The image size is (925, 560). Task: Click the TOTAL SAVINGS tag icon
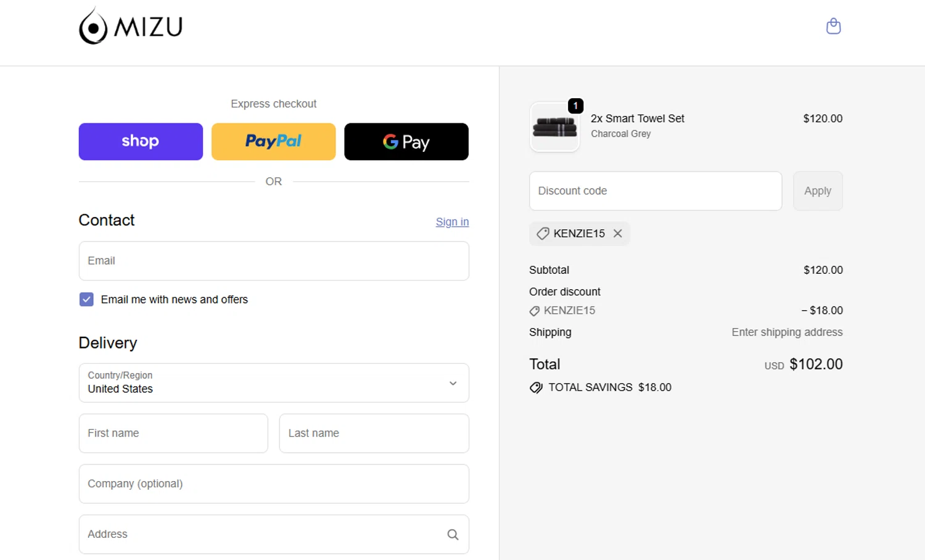pos(536,388)
